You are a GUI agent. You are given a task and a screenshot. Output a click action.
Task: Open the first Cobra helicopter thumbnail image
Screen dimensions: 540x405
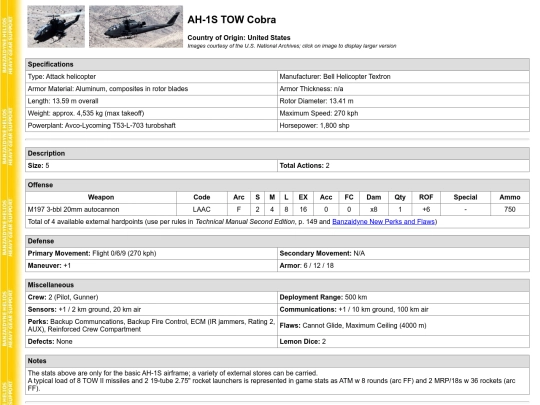(56, 27)
